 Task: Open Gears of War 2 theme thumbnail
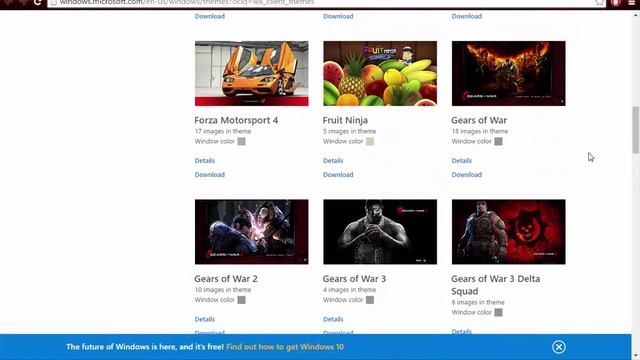click(x=251, y=232)
